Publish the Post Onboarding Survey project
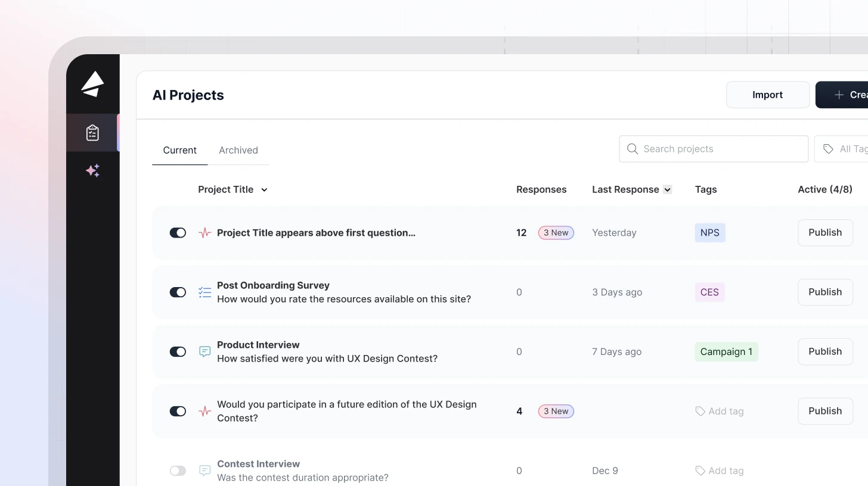This screenshot has height=486, width=868. pos(825,292)
